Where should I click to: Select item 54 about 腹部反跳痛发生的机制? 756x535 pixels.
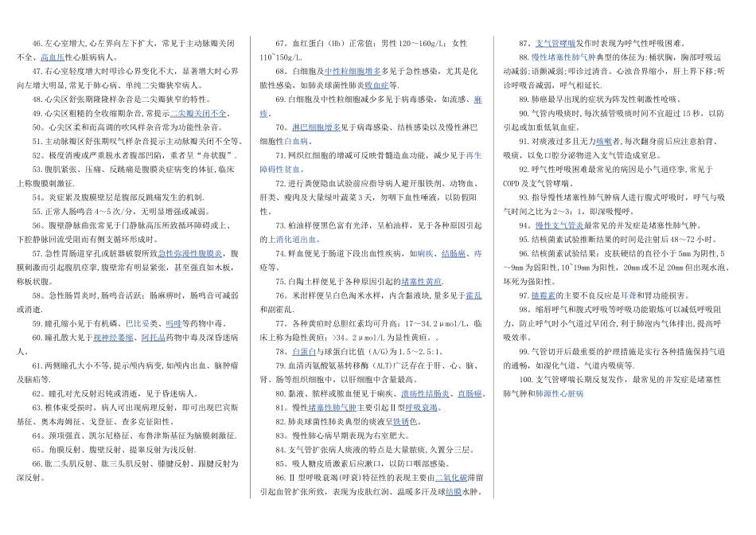pyautogui.click(x=119, y=197)
